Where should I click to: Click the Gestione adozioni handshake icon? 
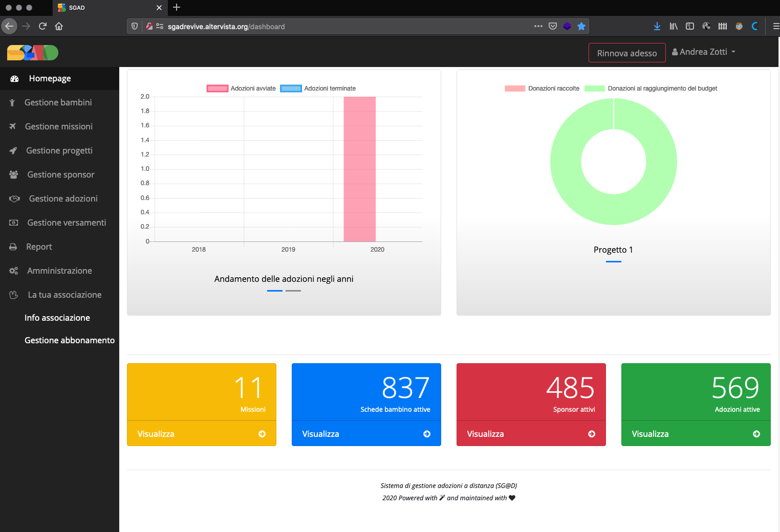(14, 198)
